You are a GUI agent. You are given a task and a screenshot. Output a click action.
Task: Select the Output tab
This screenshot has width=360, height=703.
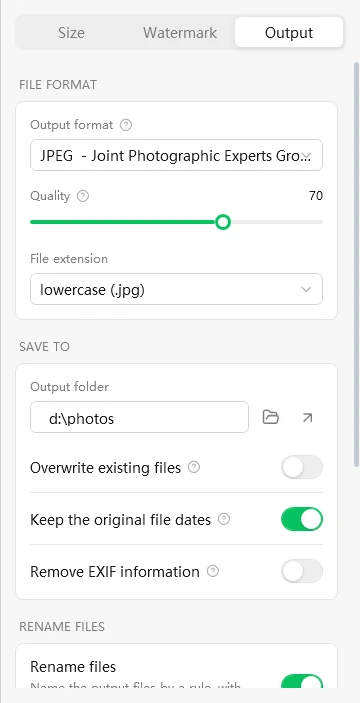click(x=289, y=33)
